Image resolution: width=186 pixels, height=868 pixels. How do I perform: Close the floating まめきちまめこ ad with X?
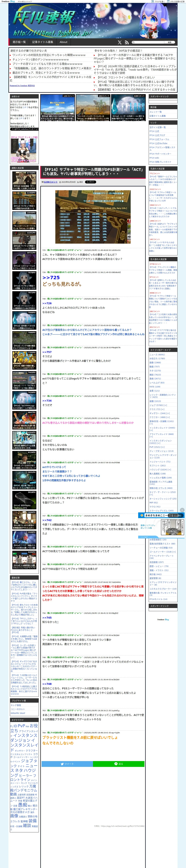click(x=182, y=510)
